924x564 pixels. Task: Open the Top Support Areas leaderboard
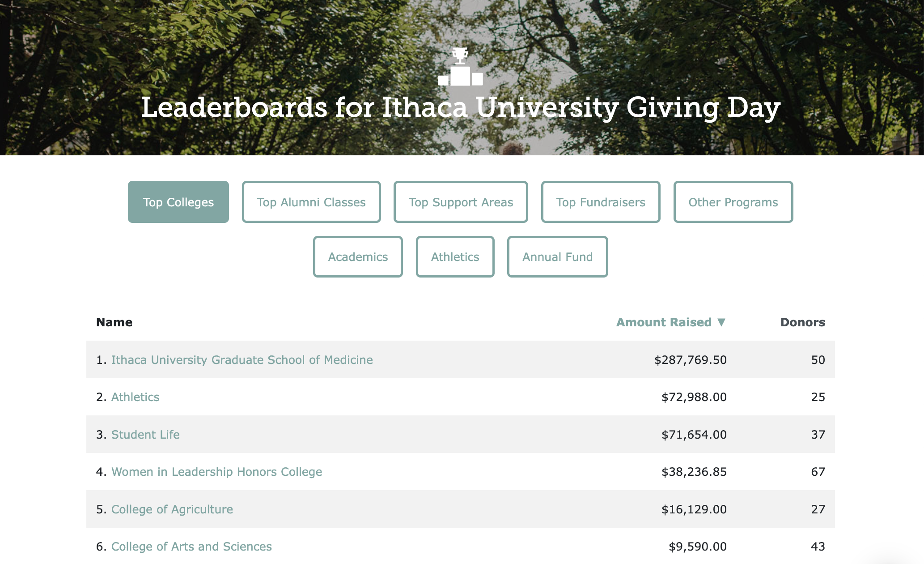[461, 202]
